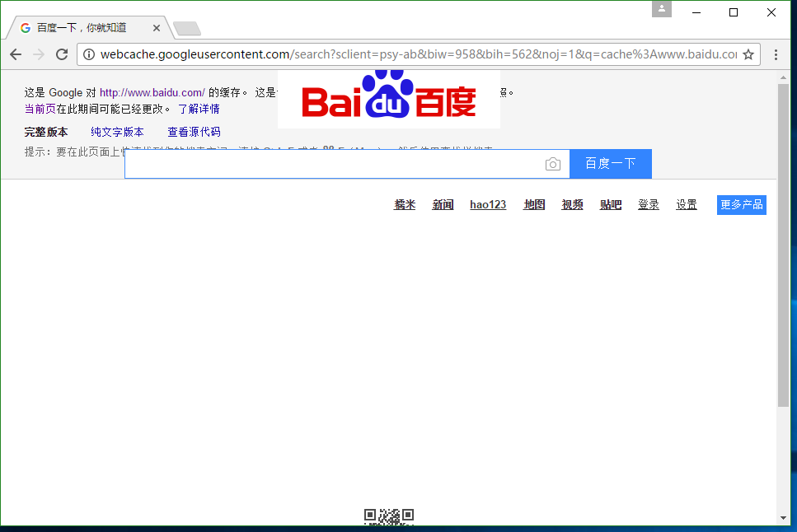Minimize the Chrome window

pos(696,12)
